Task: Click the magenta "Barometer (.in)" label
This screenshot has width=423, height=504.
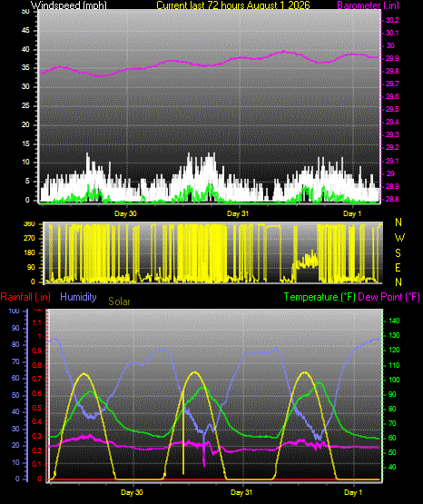Action: [368, 5]
